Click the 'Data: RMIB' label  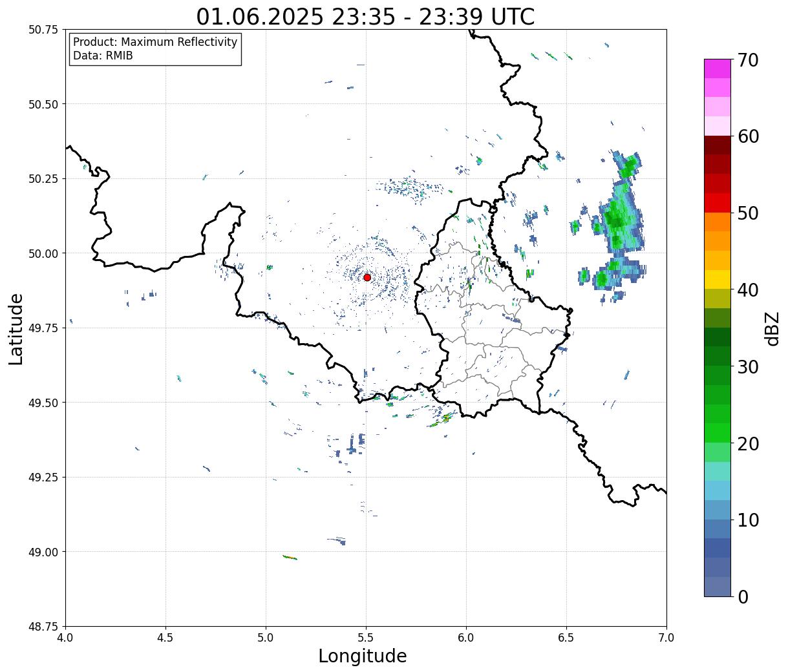[103, 56]
